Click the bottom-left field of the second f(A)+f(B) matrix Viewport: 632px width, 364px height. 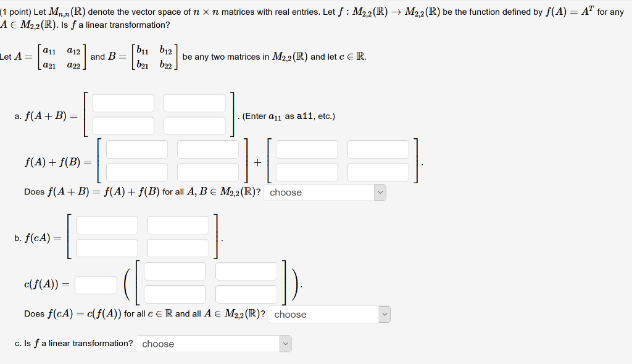(307, 172)
